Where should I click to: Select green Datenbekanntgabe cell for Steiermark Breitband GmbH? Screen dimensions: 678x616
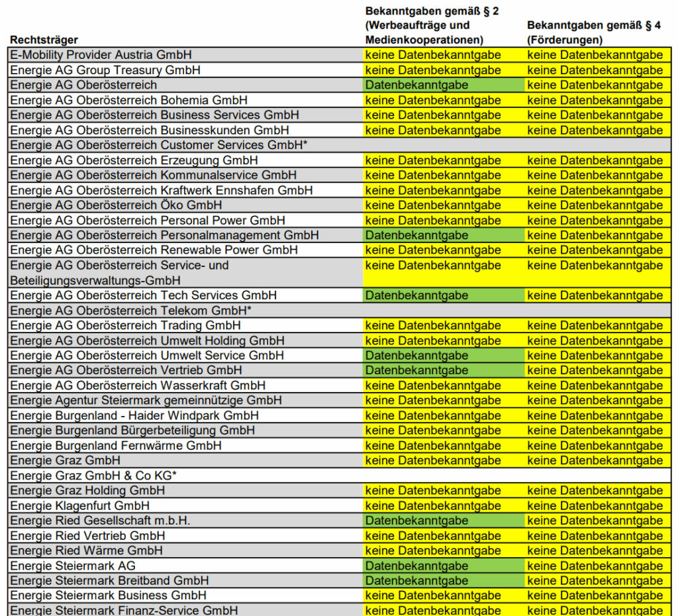(444, 580)
